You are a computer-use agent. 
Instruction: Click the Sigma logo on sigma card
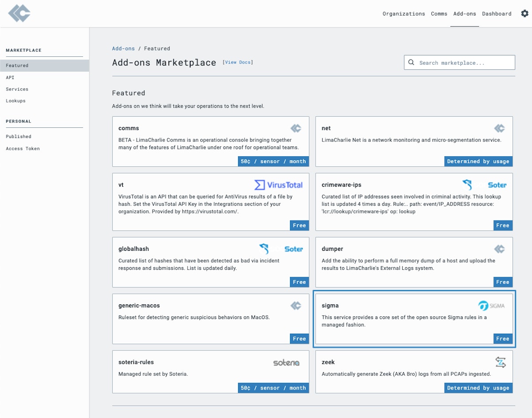pos(491,306)
